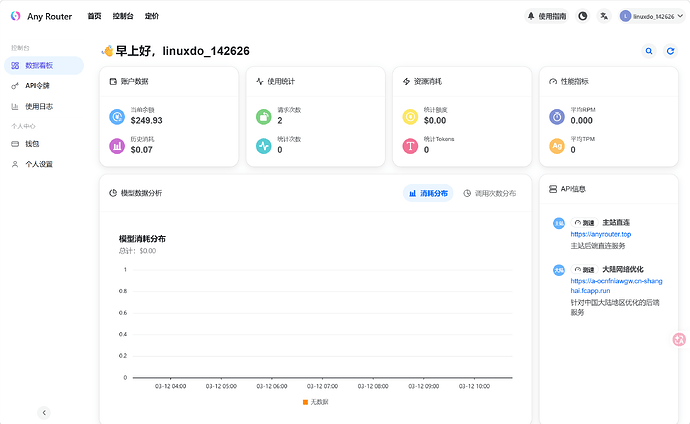
Task: Click 测速 button for 主站直连
Action: click(584, 223)
